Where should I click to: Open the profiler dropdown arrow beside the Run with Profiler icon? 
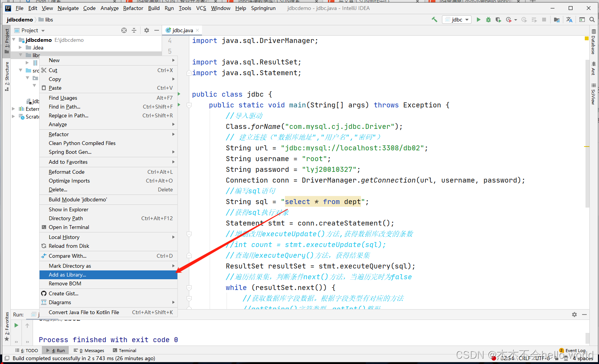click(515, 20)
